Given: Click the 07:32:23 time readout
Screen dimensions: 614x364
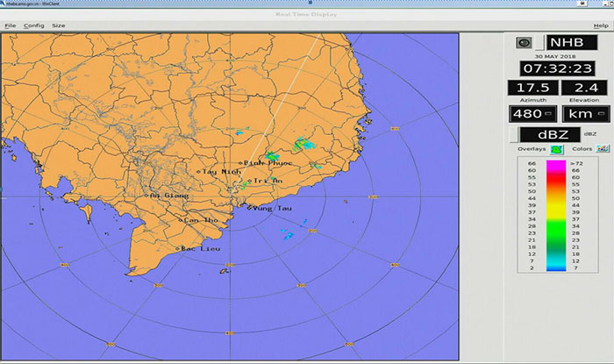Looking at the screenshot, I should [558, 68].
